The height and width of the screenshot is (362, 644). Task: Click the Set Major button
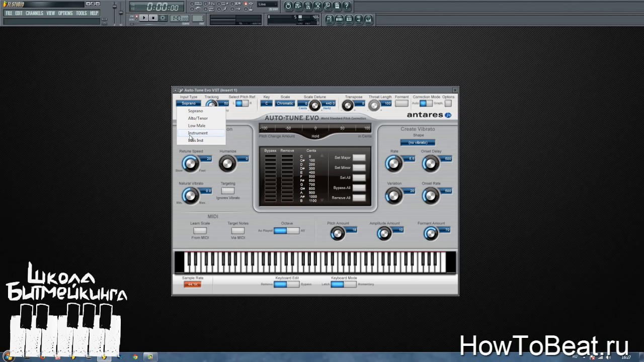click(x=359, y=157)
